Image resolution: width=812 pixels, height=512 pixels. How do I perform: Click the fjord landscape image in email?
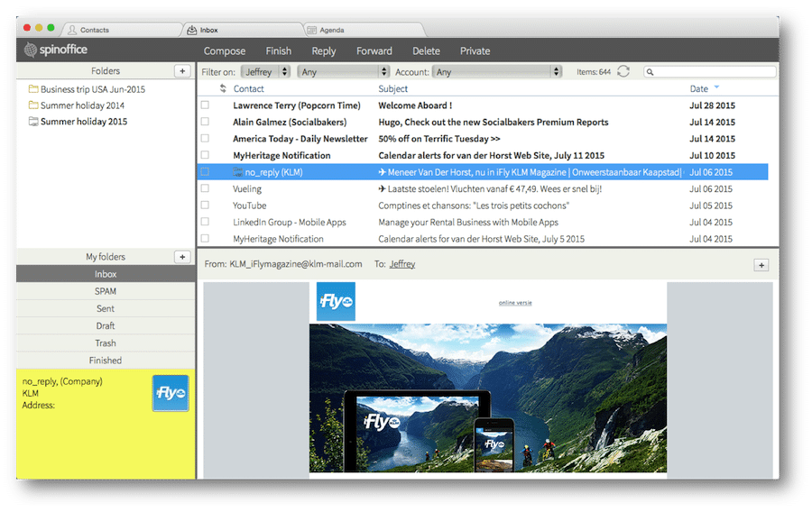click(488, 398)
